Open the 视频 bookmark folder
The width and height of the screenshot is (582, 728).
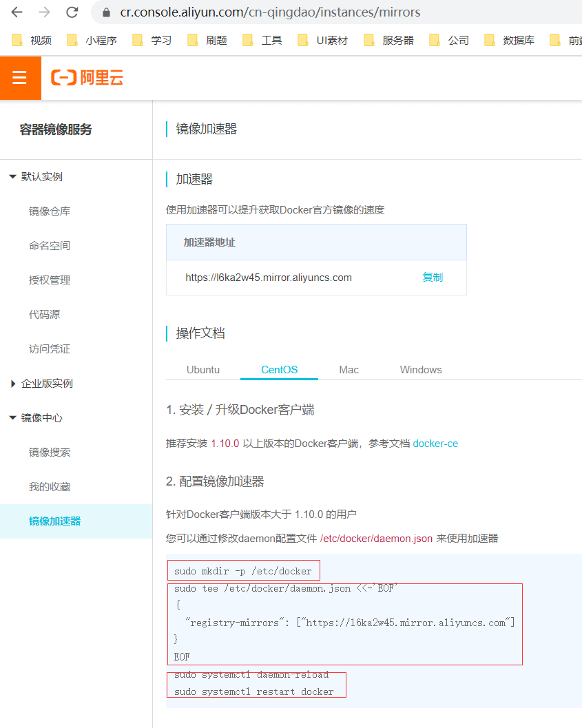32,41
